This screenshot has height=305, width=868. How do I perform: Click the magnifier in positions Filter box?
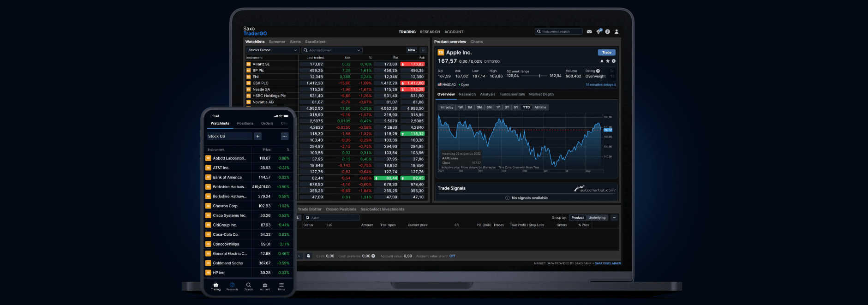pyautogui.click(x=308, y=218)
